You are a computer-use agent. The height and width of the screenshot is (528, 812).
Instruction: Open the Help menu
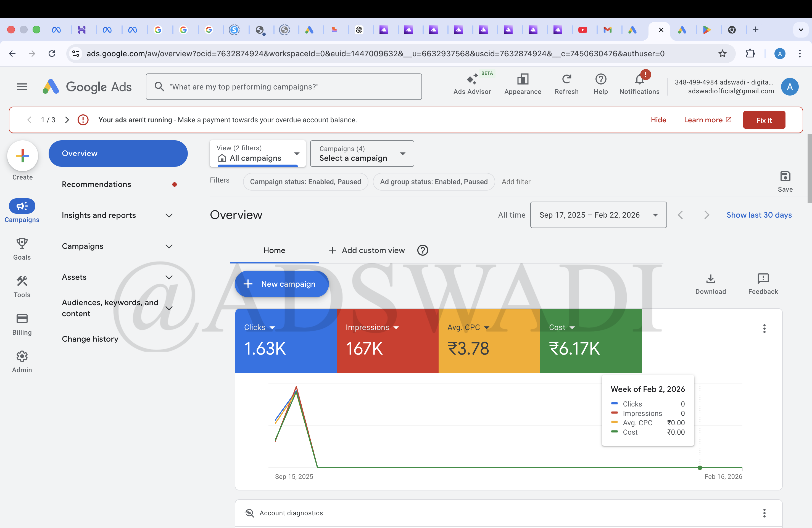(601, 84)
